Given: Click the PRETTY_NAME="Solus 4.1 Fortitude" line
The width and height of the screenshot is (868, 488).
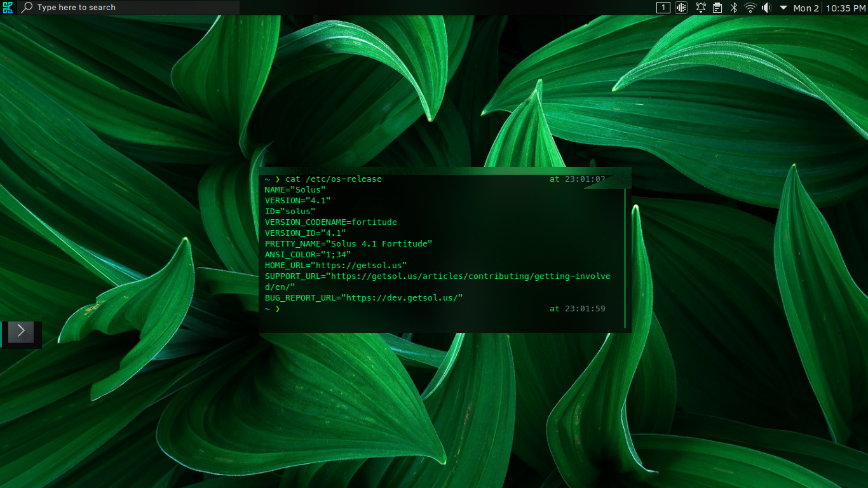Looking at the screenshot, I should pos(348,244).
